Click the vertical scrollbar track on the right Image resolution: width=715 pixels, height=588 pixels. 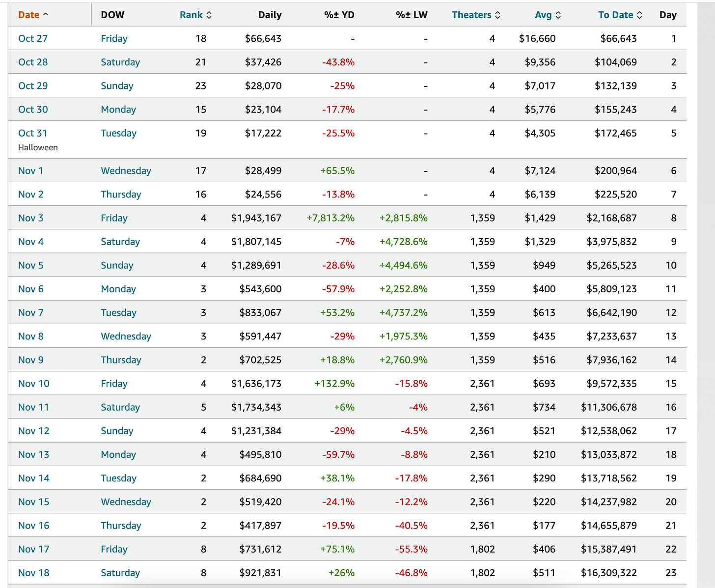click(x=705, y=295)
